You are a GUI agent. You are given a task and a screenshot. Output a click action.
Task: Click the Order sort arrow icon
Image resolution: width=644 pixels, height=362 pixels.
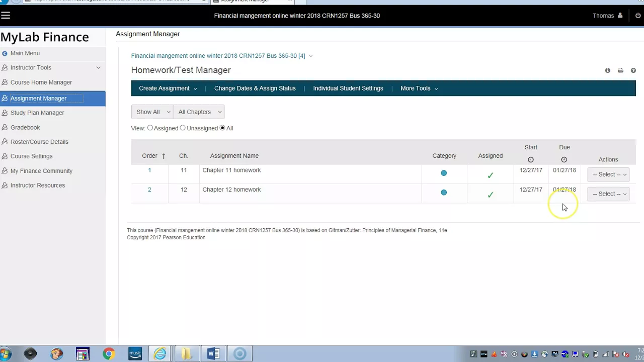[164, 156]
